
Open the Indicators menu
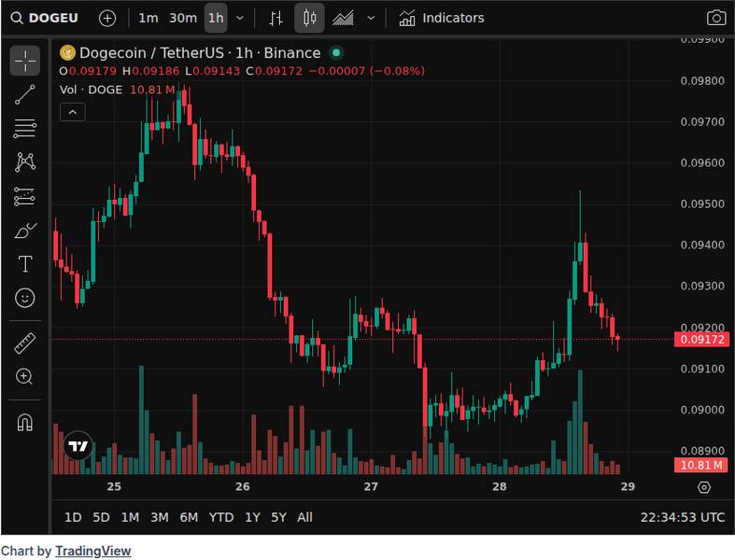pos(441,19)
